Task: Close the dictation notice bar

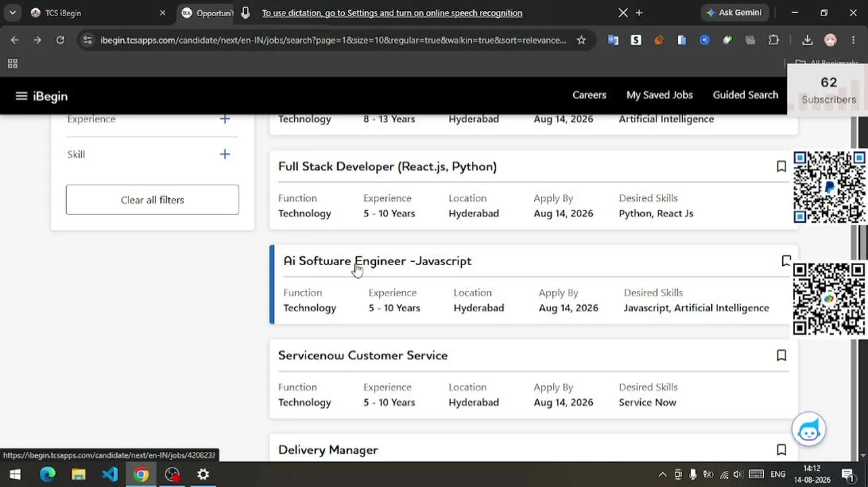Action: pos(623,13)
